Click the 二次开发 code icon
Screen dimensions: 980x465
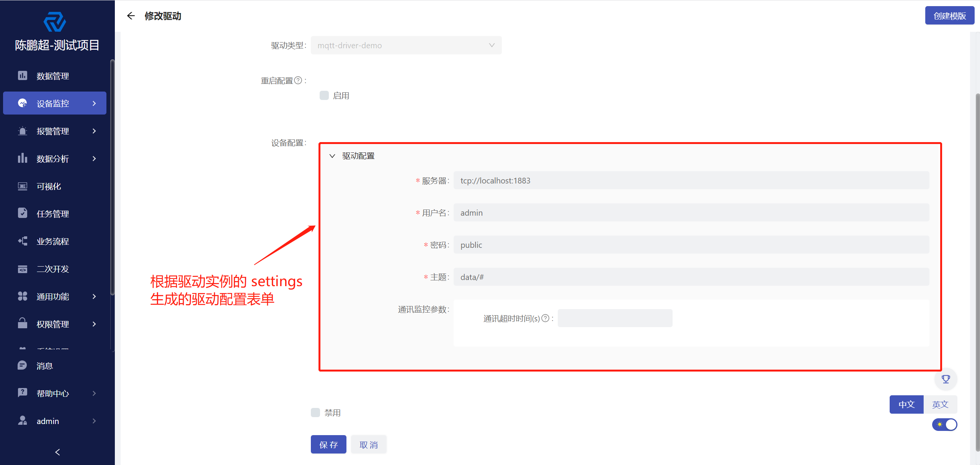tap(23, 269)
